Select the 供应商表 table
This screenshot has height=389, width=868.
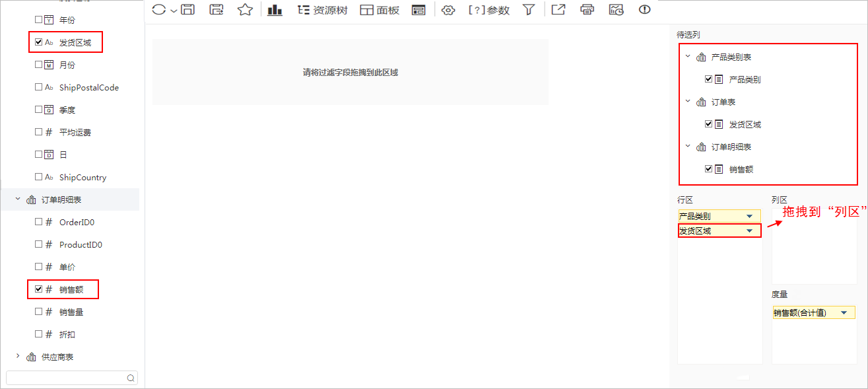57,357
